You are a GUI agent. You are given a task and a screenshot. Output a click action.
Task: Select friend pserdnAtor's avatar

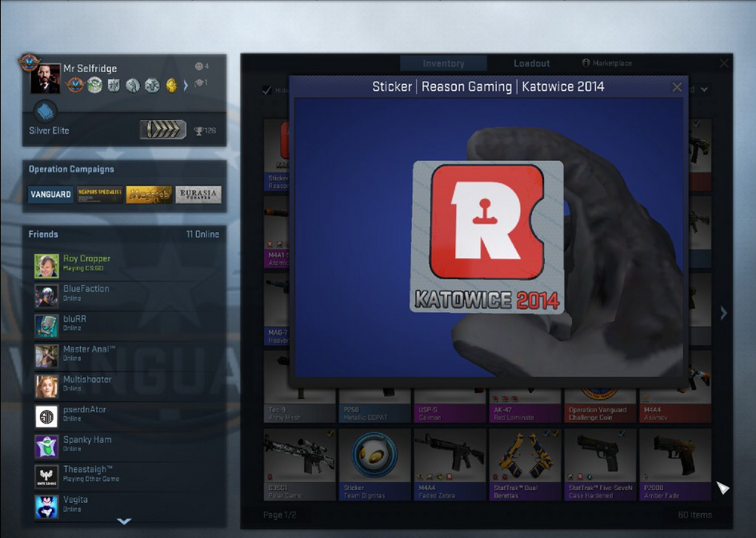click(x=46, y=416)
